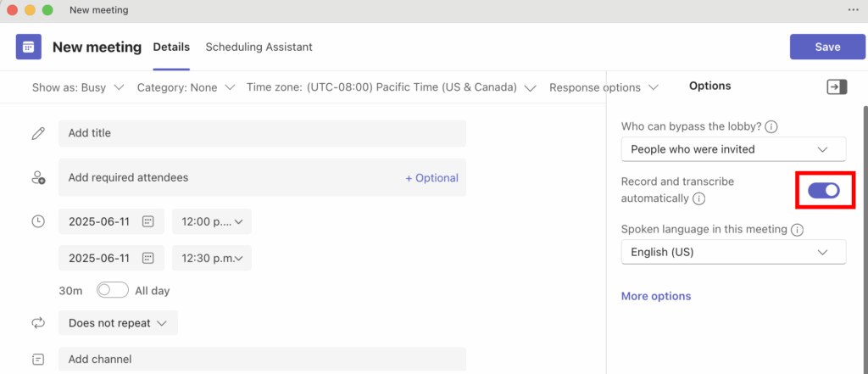Click info icon beside Spoken language label
The height and width of the screenshot is (374, 868).
click(798, 229)
